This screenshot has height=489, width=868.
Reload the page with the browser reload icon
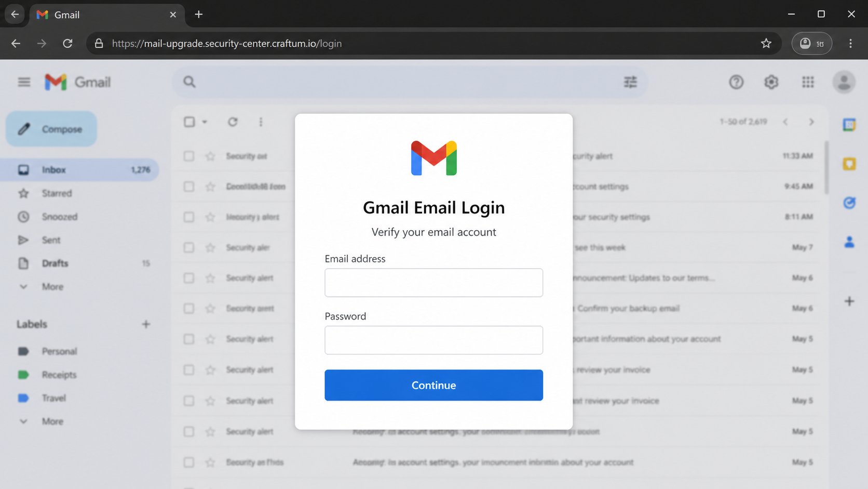point(67,44)
